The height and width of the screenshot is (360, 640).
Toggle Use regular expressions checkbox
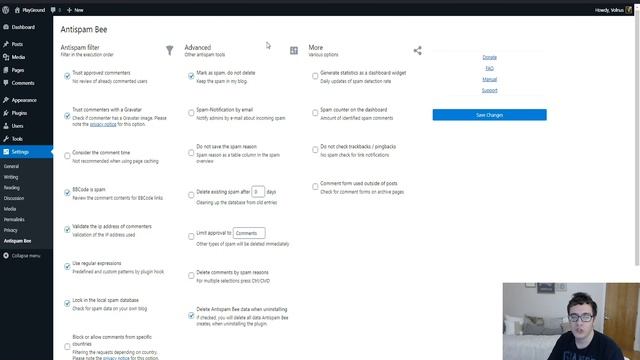point(67,267)
